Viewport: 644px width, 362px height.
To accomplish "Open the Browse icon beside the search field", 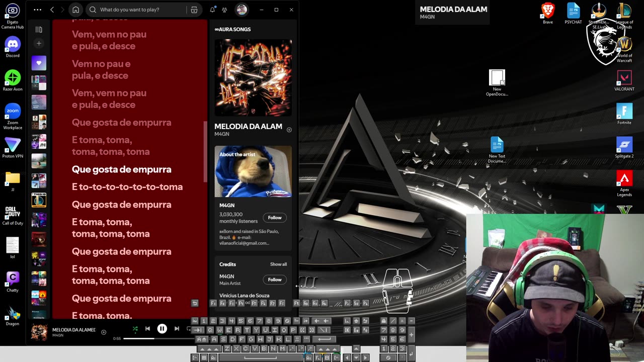I will pos(194,10).
